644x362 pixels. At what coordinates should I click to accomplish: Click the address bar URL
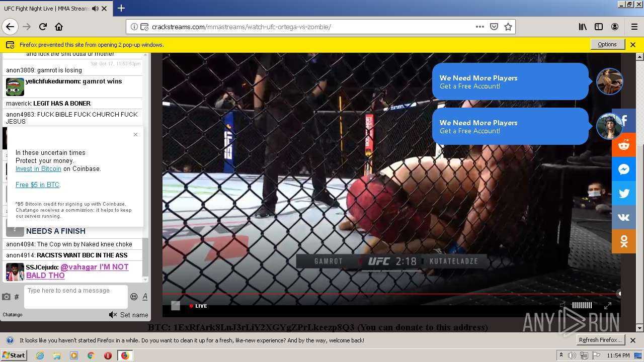(242, 27)
